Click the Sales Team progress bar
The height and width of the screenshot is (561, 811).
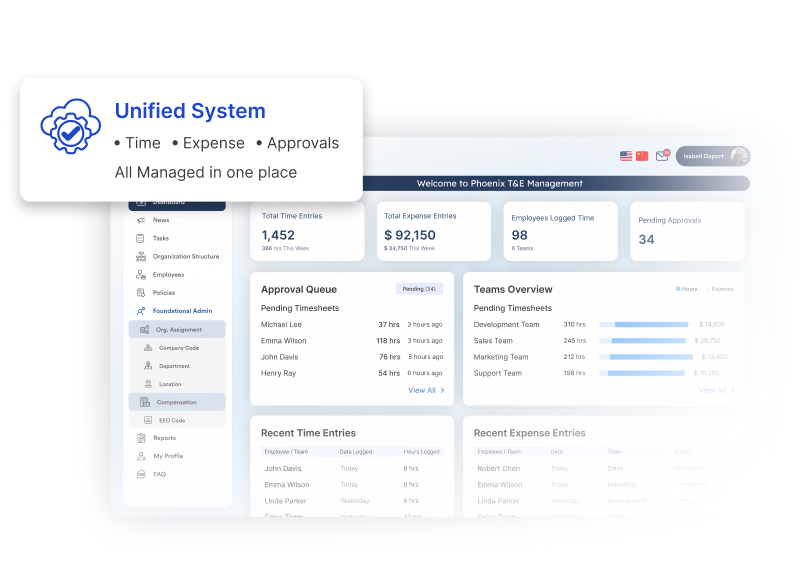click(643, 341)
